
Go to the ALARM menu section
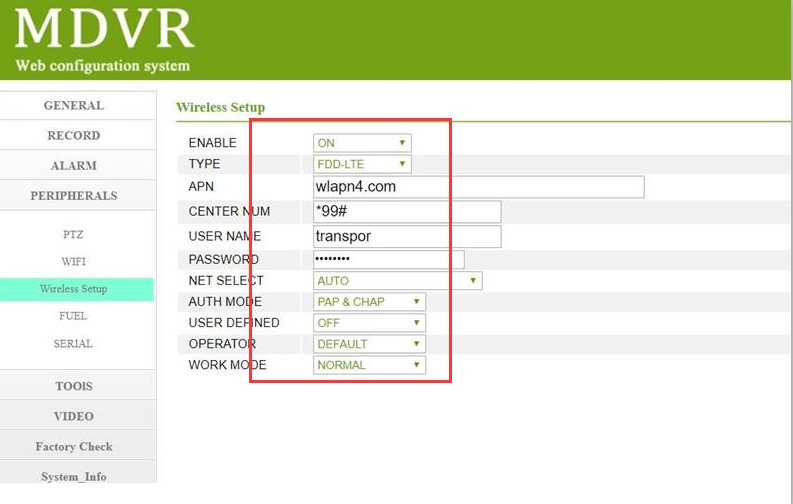pos(77,165)
